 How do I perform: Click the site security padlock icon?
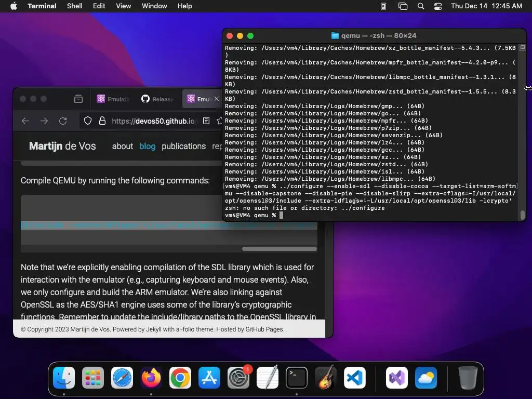102,121
